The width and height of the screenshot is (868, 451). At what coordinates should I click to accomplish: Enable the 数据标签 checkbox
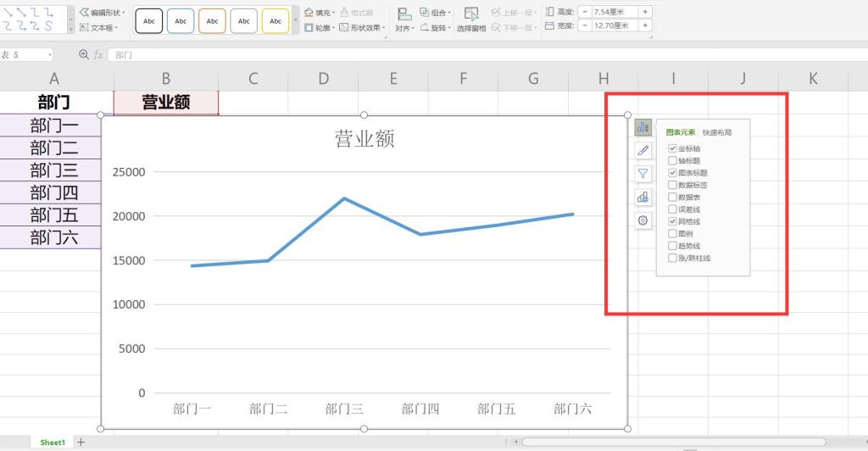point(672,185)
